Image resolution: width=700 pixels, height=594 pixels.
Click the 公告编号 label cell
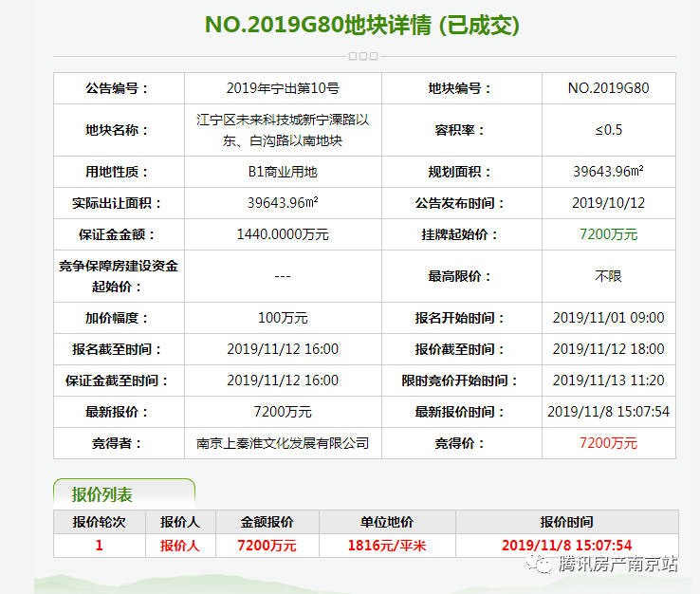[x=119, y=88]
